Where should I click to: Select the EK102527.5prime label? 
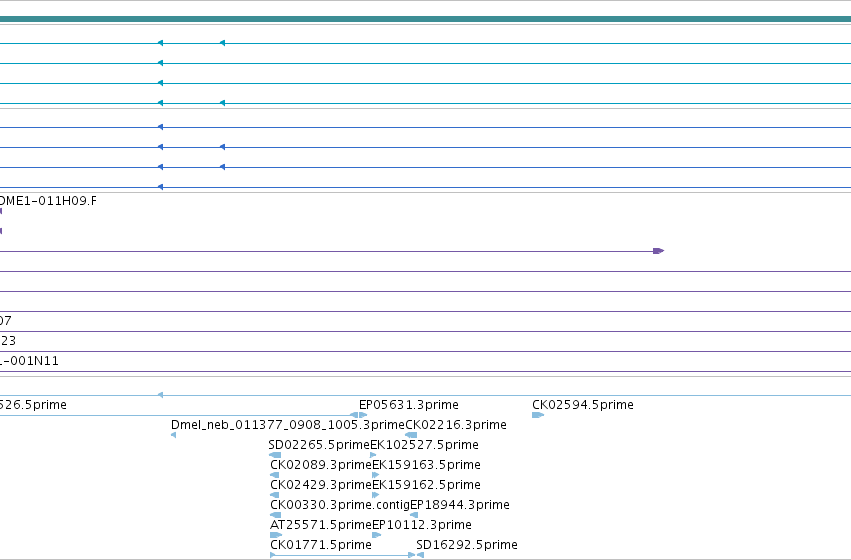424,445
